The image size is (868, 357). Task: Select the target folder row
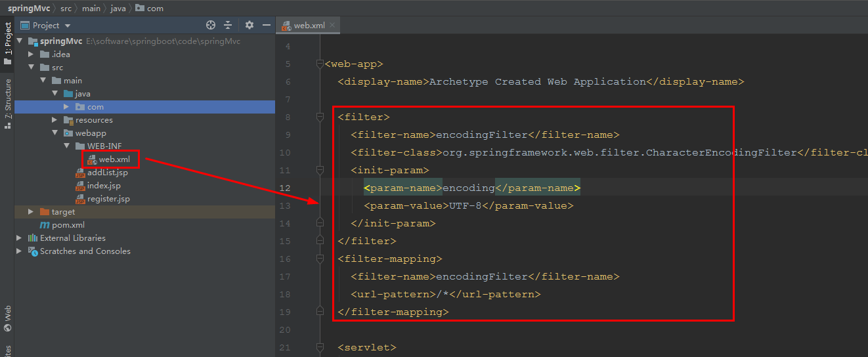point(144,212)
